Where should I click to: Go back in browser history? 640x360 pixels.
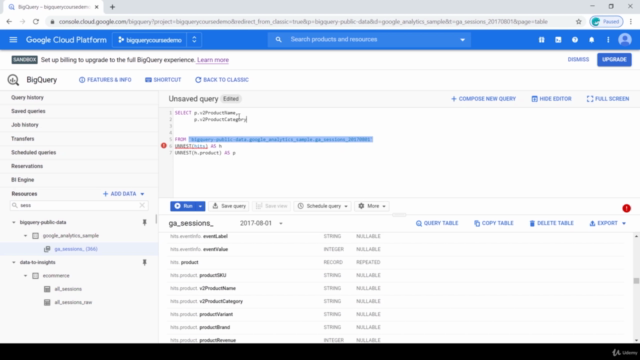click(x=9, y=22)
